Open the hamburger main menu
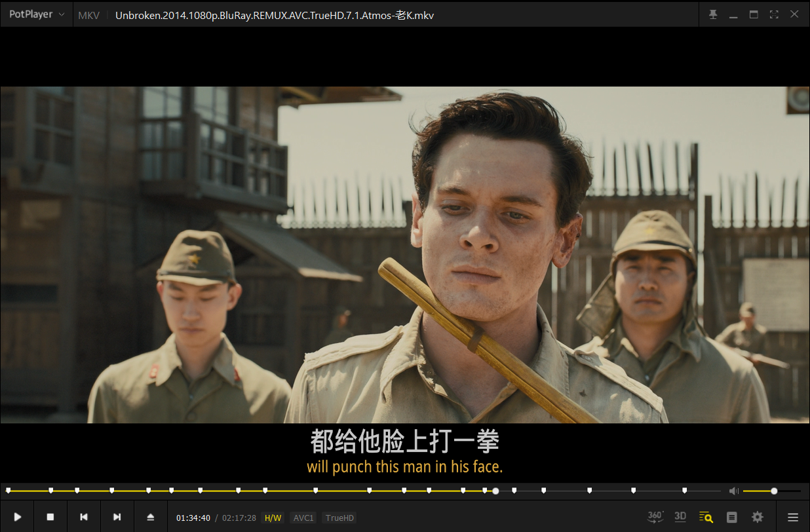This screenshot has width=810, height=532. point(793,517)
